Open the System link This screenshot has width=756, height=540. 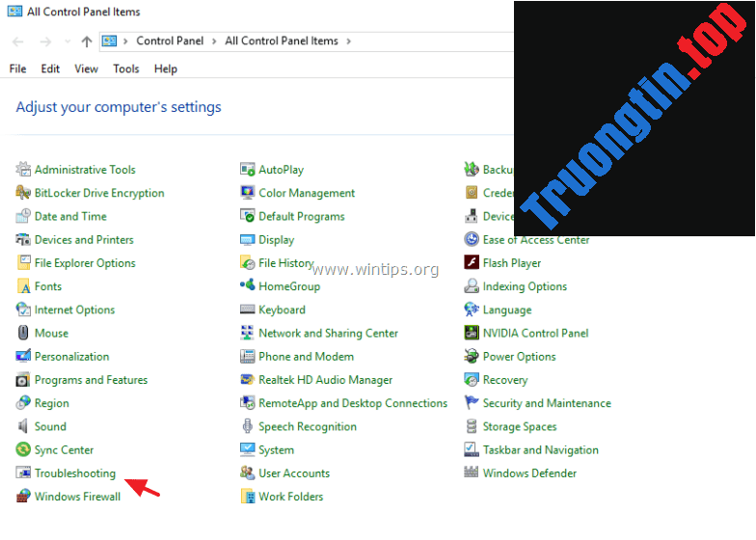click(276, 449)
